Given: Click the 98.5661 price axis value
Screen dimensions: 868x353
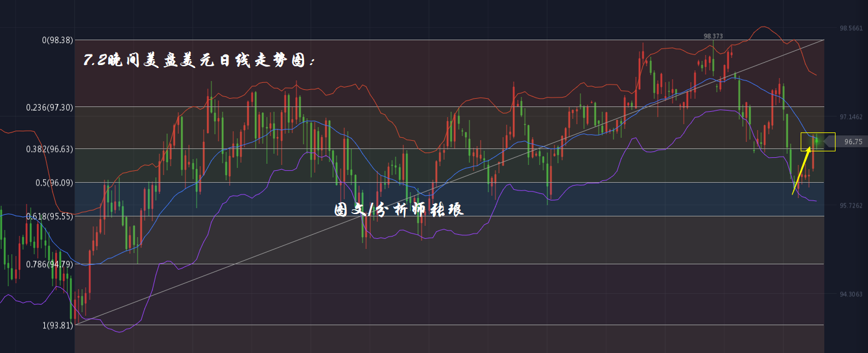Looking at the screenshot, I should click(x=851, y=28).
